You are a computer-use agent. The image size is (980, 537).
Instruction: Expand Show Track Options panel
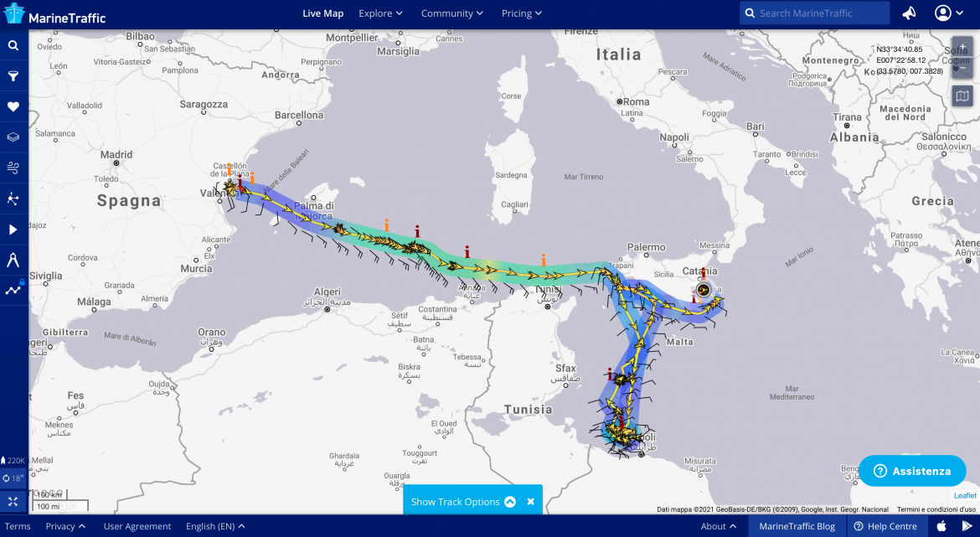point(463,501)
